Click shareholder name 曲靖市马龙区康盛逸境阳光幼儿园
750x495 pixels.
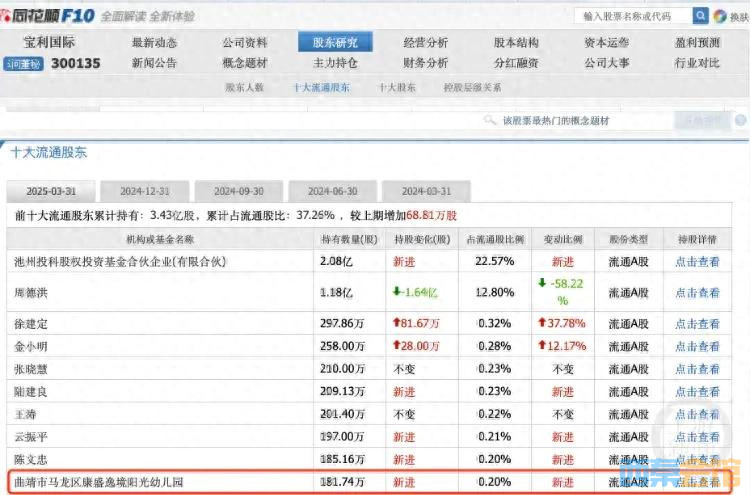pos(99,482)
